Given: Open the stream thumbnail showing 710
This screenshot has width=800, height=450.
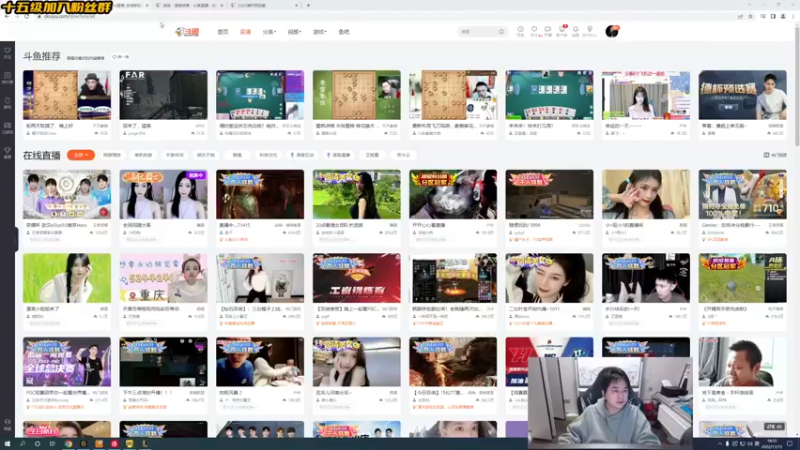Looking at the screenshot, I should coord(742,194).
